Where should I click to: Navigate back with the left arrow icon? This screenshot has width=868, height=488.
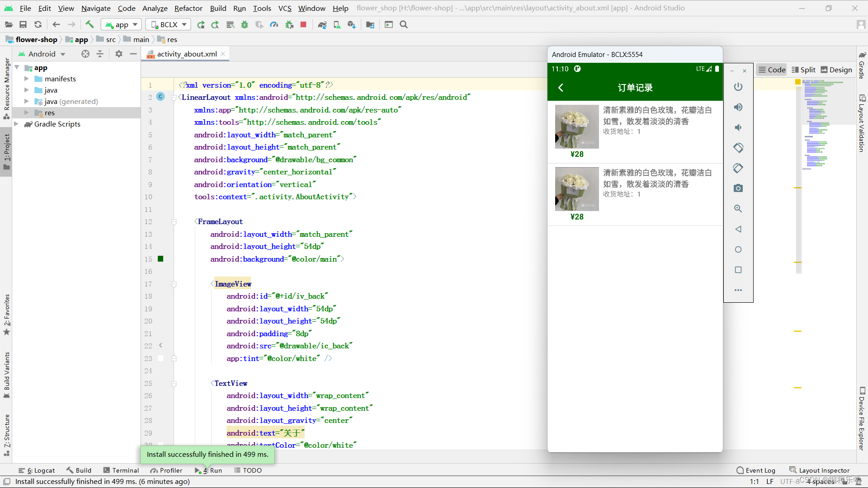pyautogui.click(x=56, y=24)
